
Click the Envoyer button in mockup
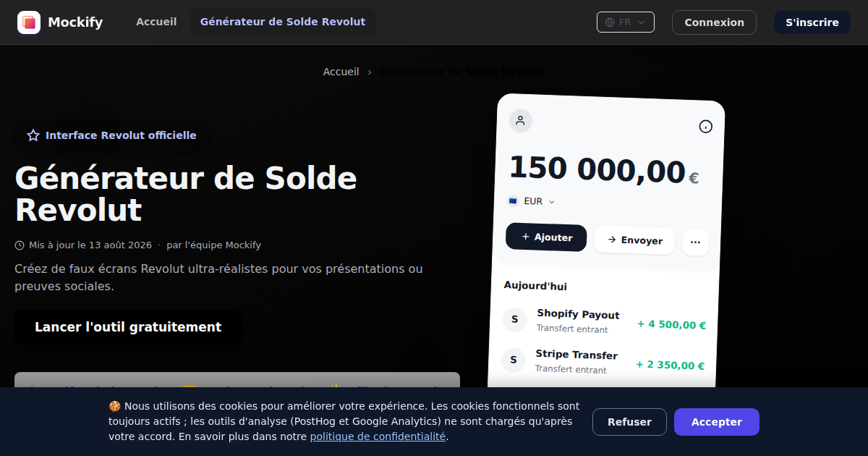coord(634,240)
